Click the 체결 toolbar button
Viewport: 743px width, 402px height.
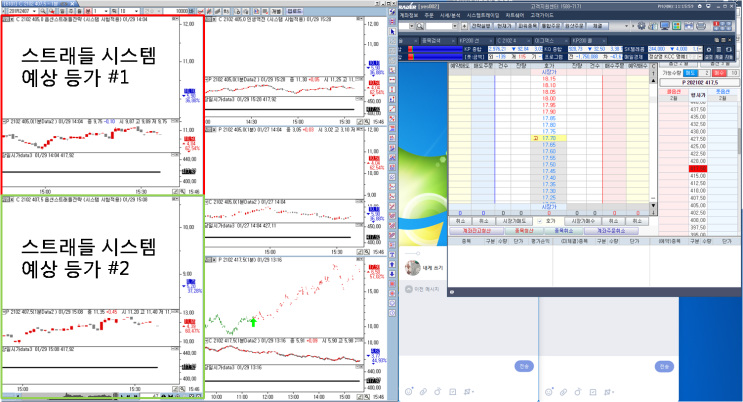click(597, 26)
